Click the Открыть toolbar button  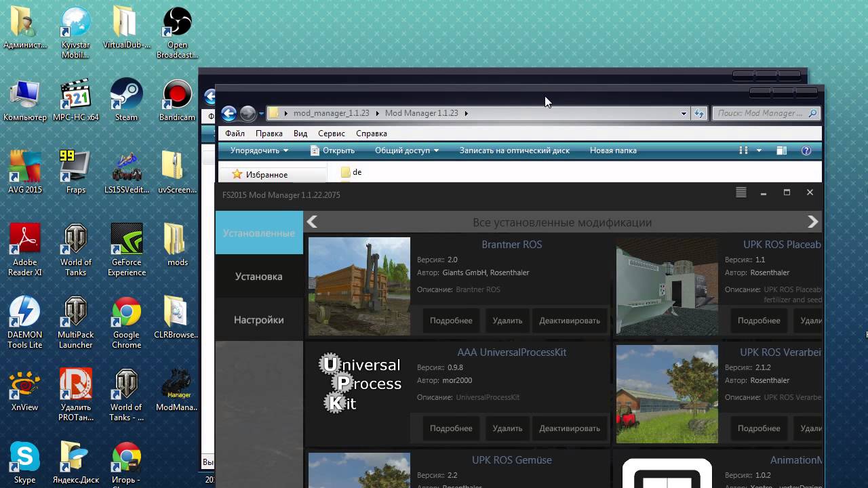(x=332, y=150)
